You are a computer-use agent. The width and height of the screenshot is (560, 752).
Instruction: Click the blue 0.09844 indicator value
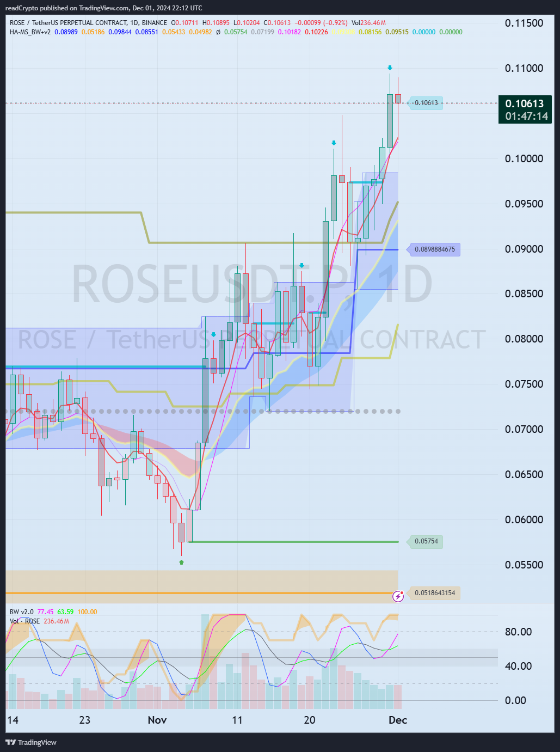pyautogui.click(x=120, y=32)
